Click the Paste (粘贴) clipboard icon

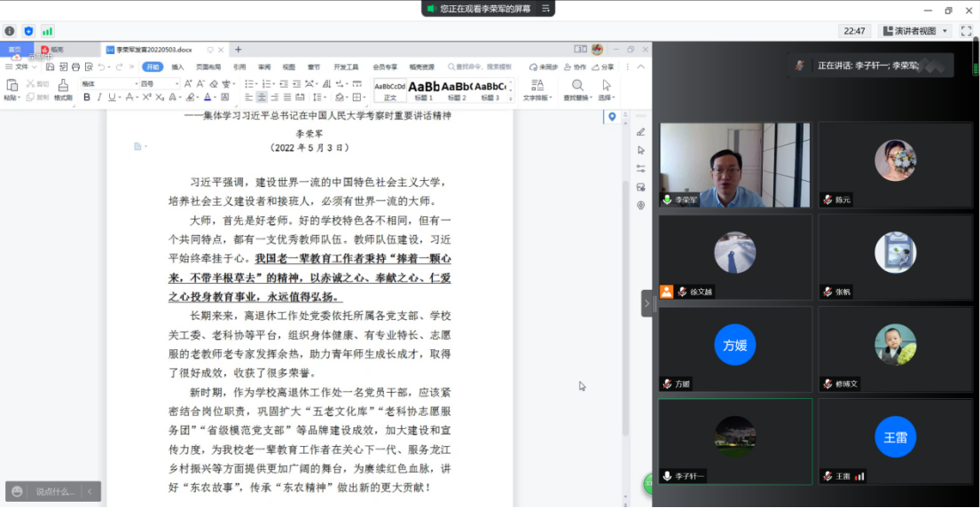click(x=12, y=86)
